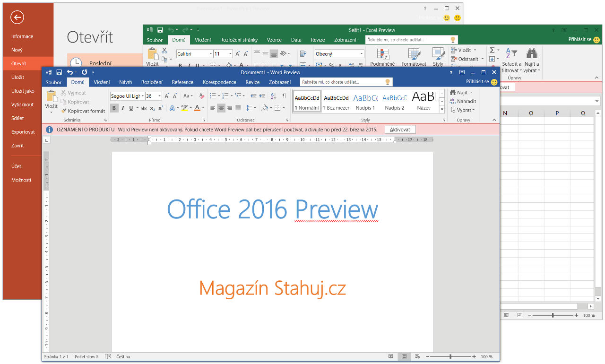Open Excel number format Obecný dropdown
Image resolution: width=605 pixels, height=364 pixels.
pos(361,54)
